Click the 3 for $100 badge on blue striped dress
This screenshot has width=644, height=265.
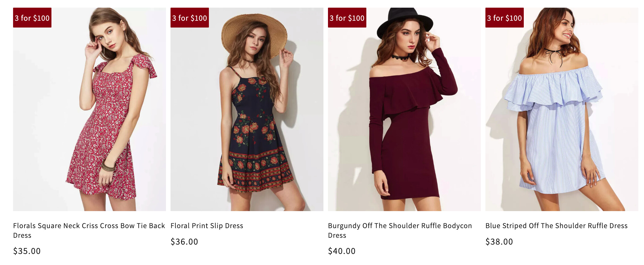[x=504, y=18]
